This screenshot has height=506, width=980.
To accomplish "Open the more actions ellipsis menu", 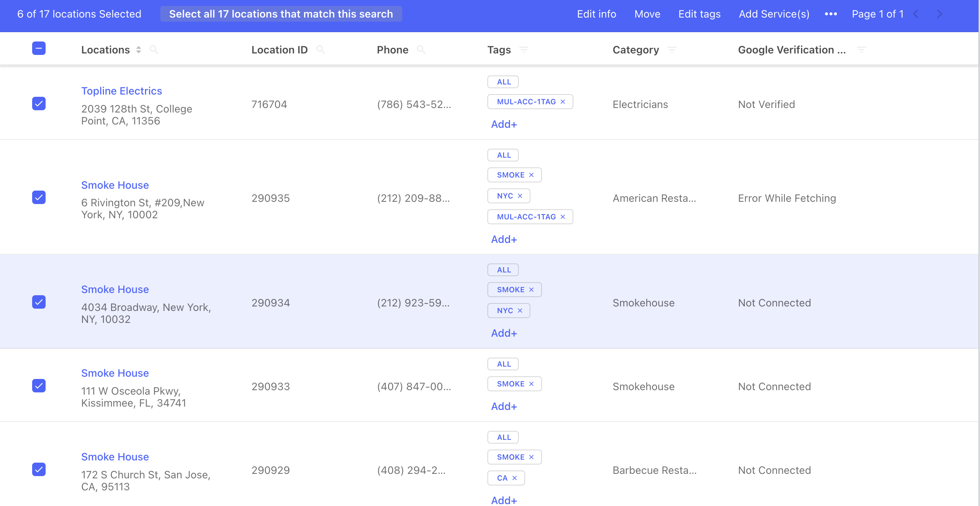I will pyautogui.click(x=831, y=14).
